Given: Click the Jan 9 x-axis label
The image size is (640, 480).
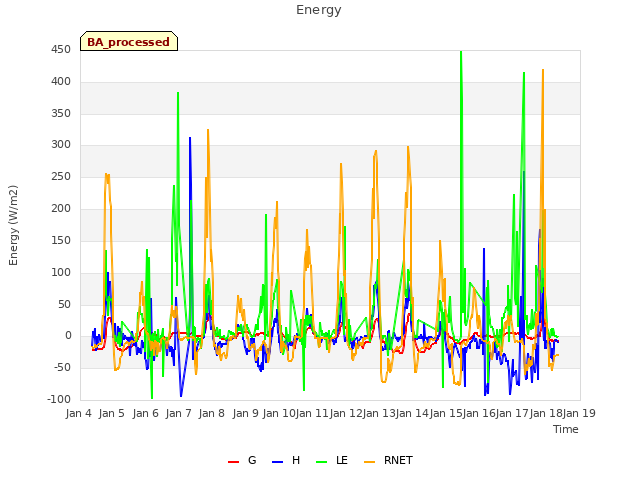Looking at the screenshot, I should tap(246, 413).
